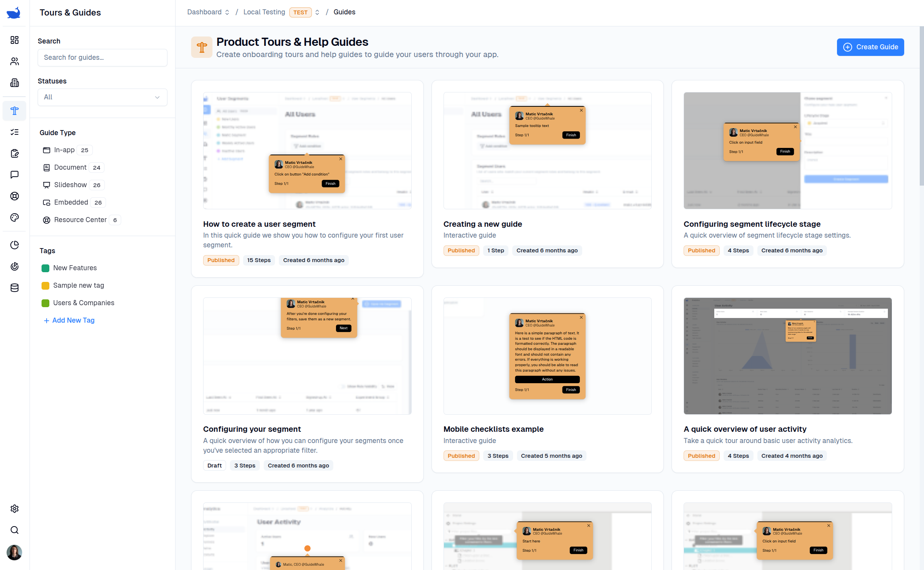
Task: Open the checklist icon in sidebar
Action: click(x=14, y=132)
